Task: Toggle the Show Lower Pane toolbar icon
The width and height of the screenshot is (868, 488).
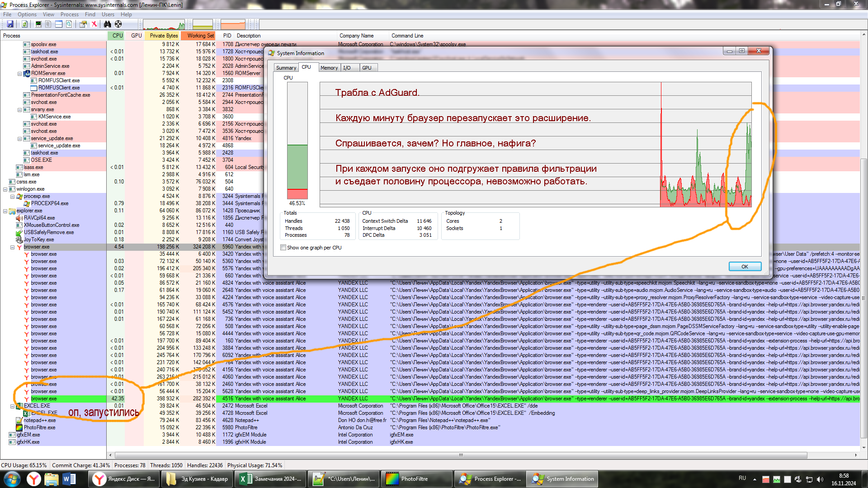Action: pyautogui.click(x=59, y=24)
